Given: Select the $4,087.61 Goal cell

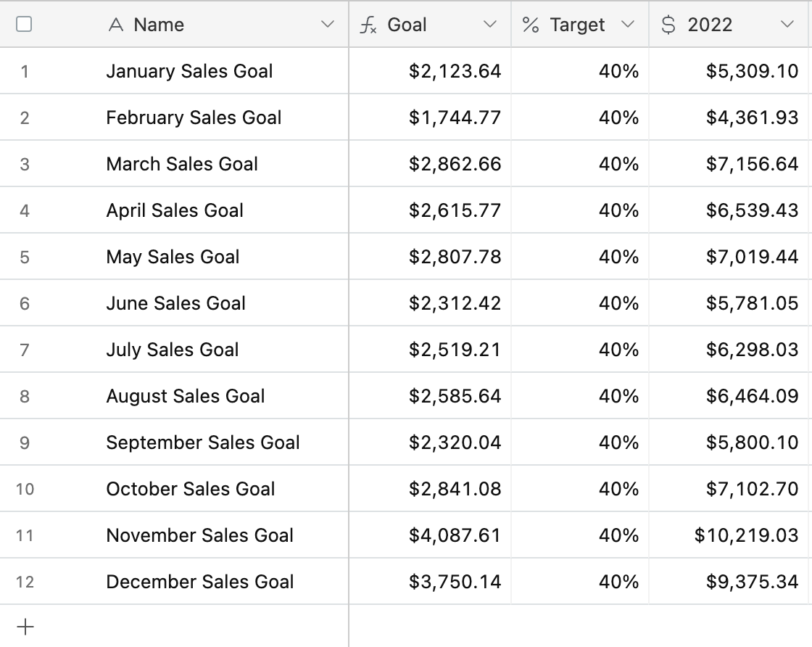Looking at the screenshot, I should click(455, 535).
